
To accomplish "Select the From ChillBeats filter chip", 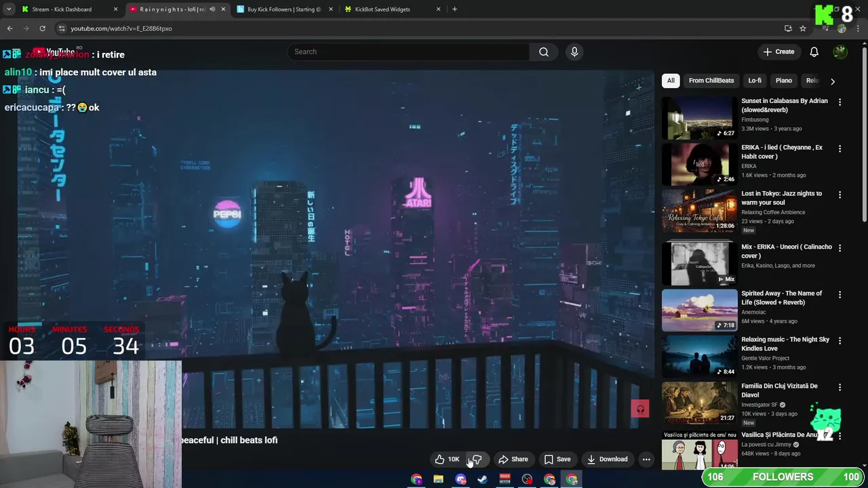I will pyautogui.click(x=711, y=81).
